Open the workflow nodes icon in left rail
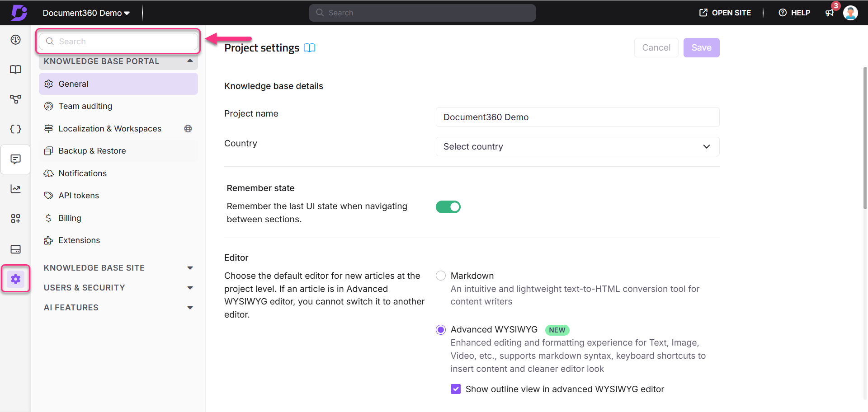The image size is (868, 412). tap(16, 99)
